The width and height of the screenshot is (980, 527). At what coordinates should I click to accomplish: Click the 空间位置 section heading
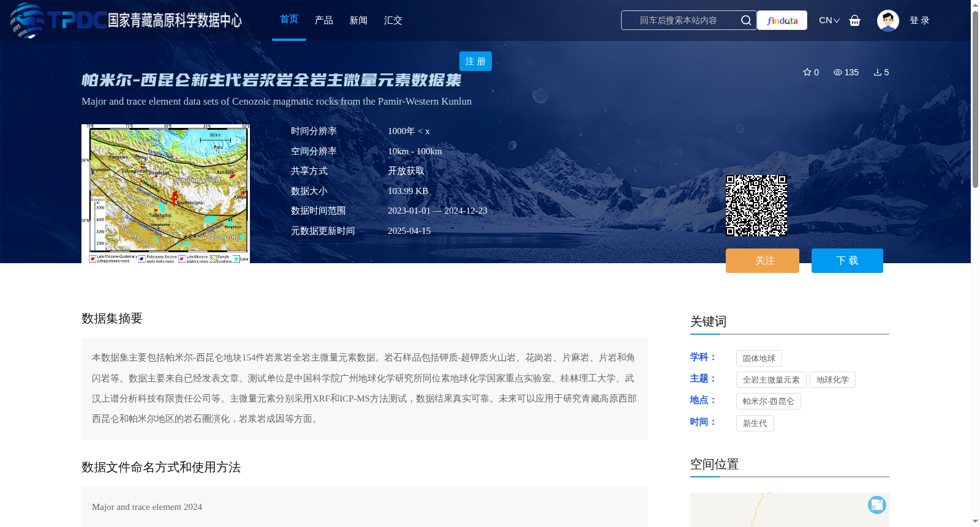(714, 464)
